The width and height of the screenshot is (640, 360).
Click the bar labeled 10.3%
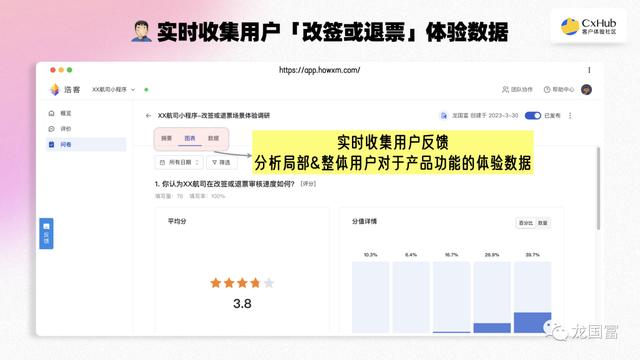(x=370, y=297)
